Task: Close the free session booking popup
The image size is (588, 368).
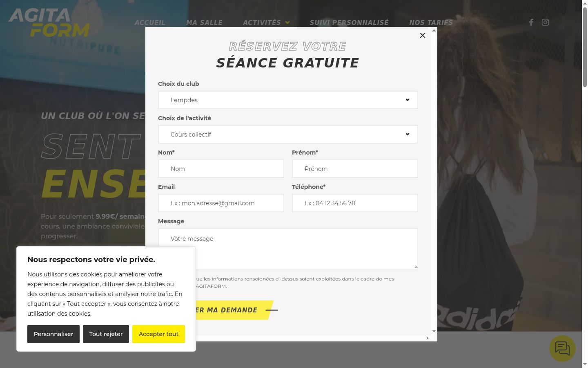Action: pyautogui.click(x=423, y=36)
